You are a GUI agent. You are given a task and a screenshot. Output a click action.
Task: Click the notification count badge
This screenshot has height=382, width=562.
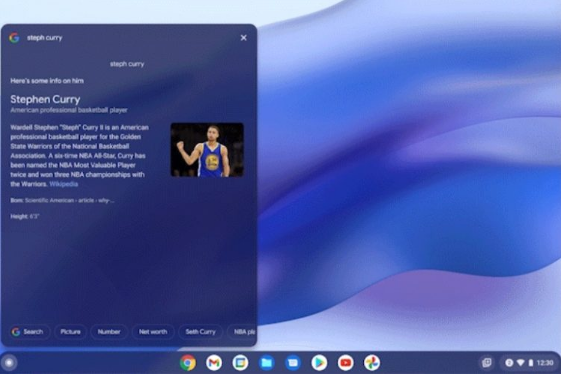(x=509, y=363)
